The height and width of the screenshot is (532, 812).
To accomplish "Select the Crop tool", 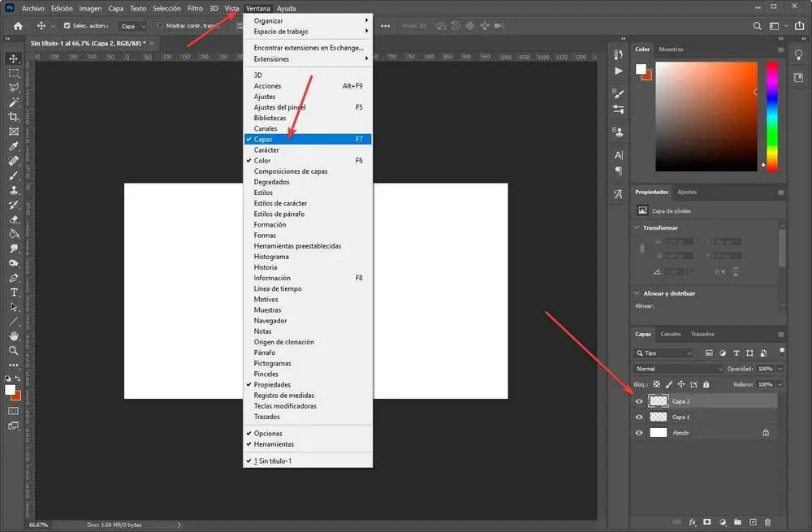I will pyautogui.click(x=14, y=117).
